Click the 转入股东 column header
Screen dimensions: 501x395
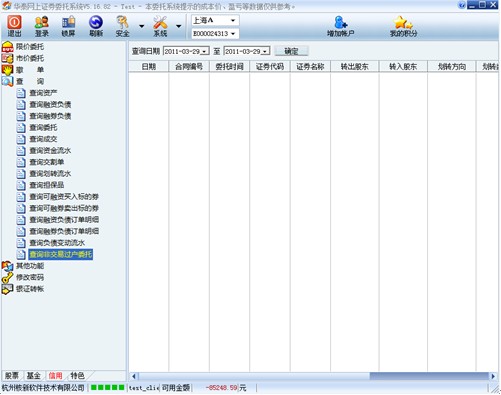tap(403, 67)
